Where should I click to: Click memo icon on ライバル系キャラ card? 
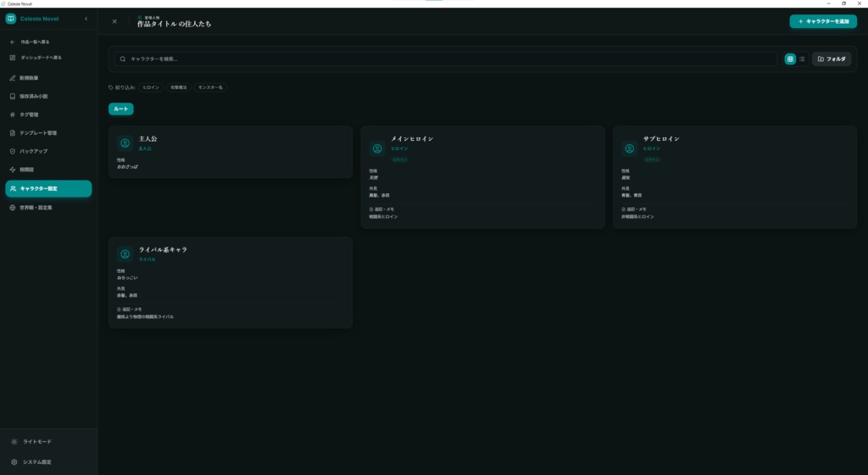coord(119,310)
